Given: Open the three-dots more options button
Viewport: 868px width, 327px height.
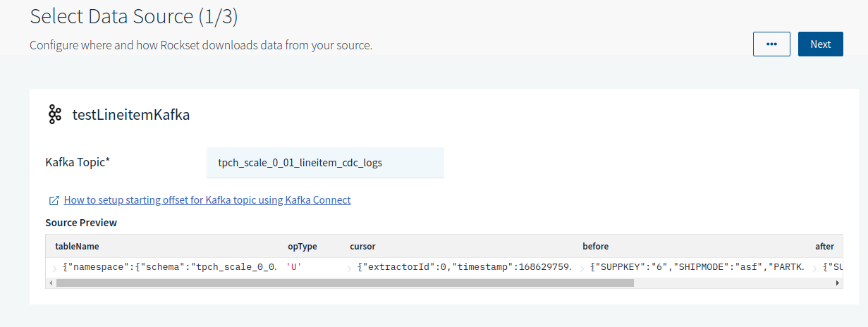Looking at the screenshot, I should coord(771,44).
